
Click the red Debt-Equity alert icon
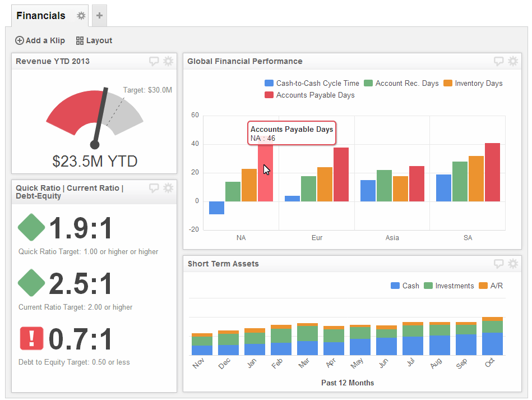point(31,338)
